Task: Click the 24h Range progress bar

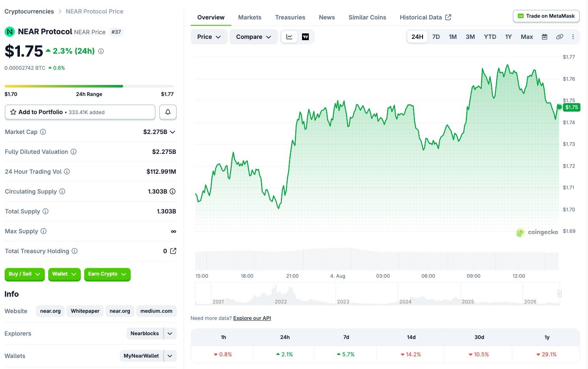Action: (89, 86)
